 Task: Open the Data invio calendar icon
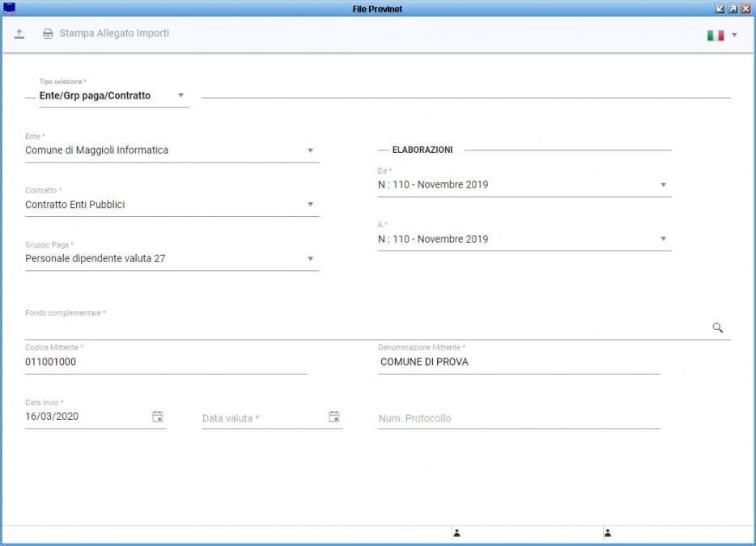coord(158,417)
